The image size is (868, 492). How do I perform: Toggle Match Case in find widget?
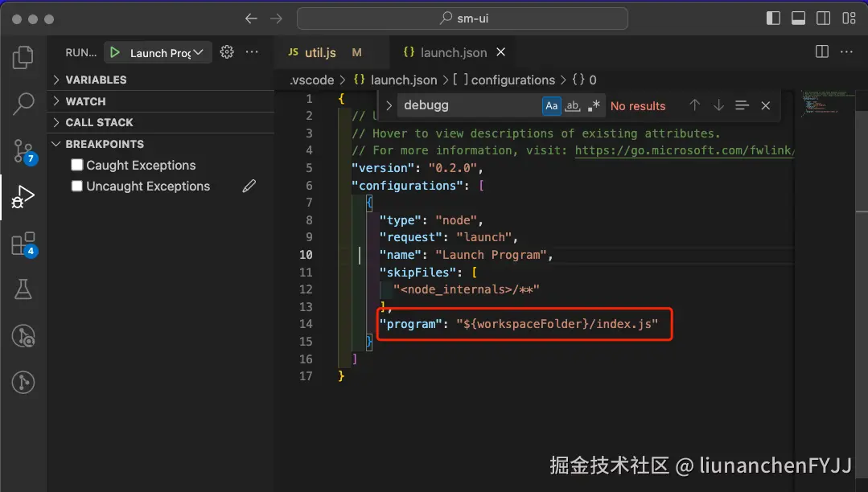551,105
